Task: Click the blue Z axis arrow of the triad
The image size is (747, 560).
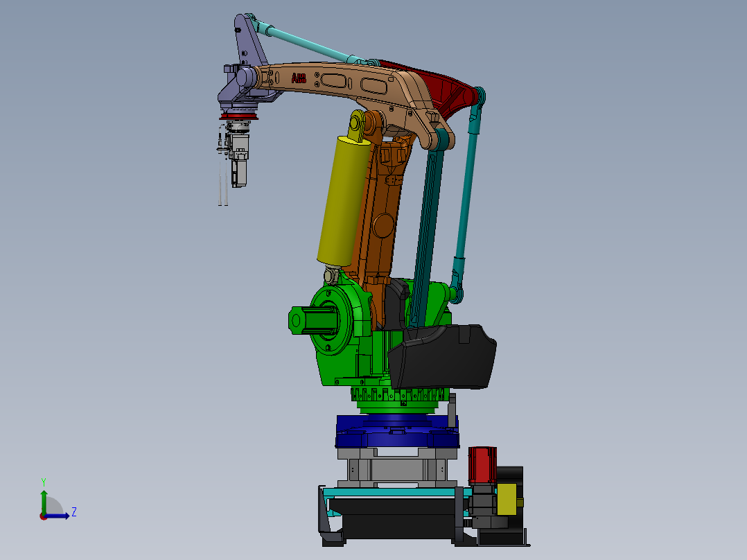Action: point(57,516)
